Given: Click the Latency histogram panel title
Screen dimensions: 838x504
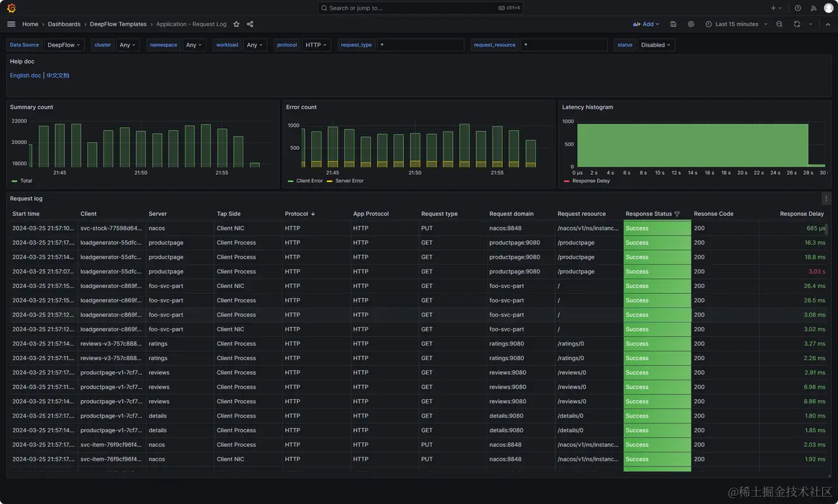Looking at the screenshot, I should coord(587,107).
